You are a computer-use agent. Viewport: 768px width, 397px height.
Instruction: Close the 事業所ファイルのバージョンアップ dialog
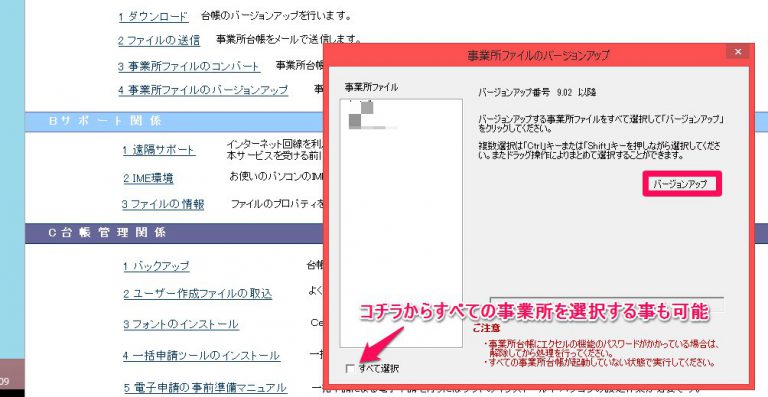click(737, 51)
